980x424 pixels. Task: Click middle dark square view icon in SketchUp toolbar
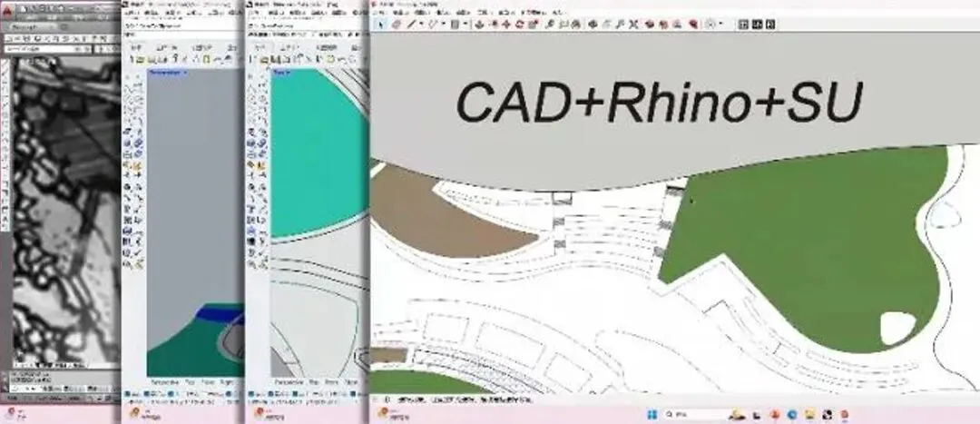pos(756,25)
